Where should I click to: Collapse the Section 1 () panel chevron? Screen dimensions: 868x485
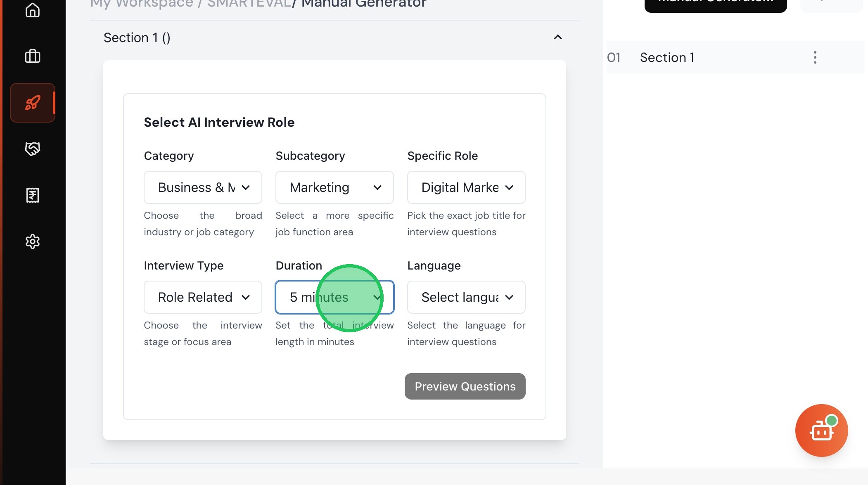point(557,38)
